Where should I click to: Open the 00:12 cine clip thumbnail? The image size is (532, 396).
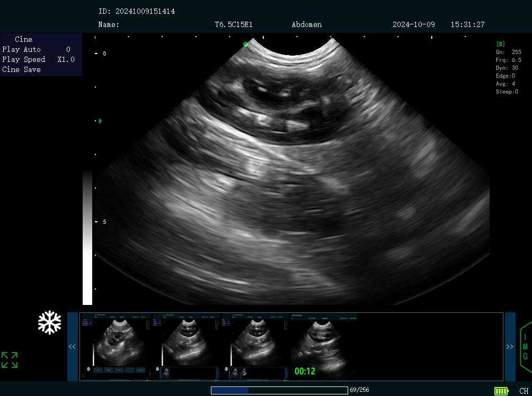pos(324,346)
